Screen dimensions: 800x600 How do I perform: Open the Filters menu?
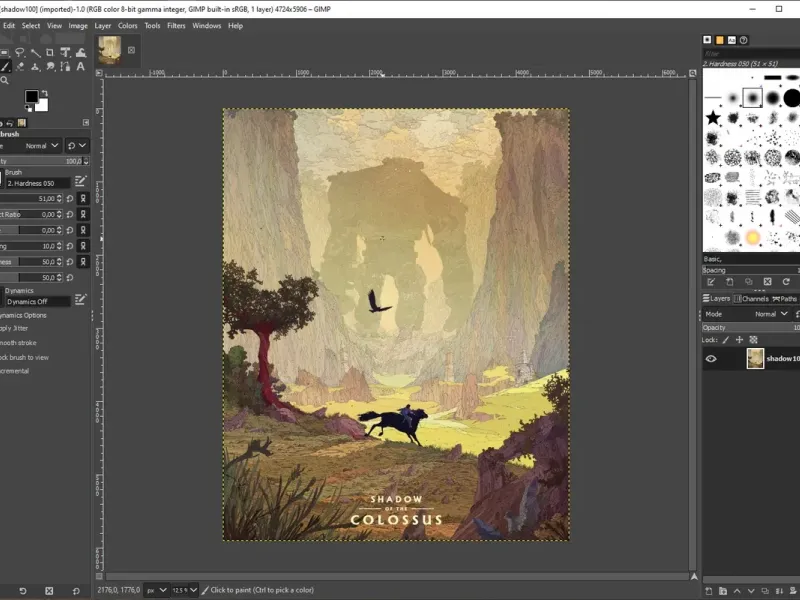tap(176, 25)
